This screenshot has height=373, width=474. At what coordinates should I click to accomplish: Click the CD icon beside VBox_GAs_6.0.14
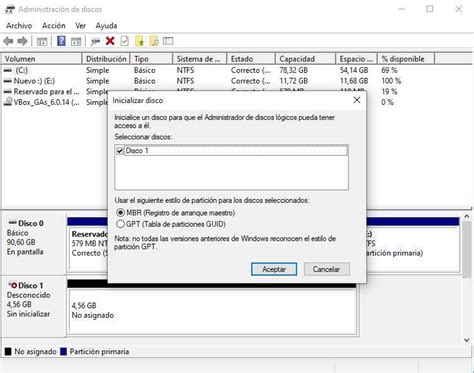8,102
